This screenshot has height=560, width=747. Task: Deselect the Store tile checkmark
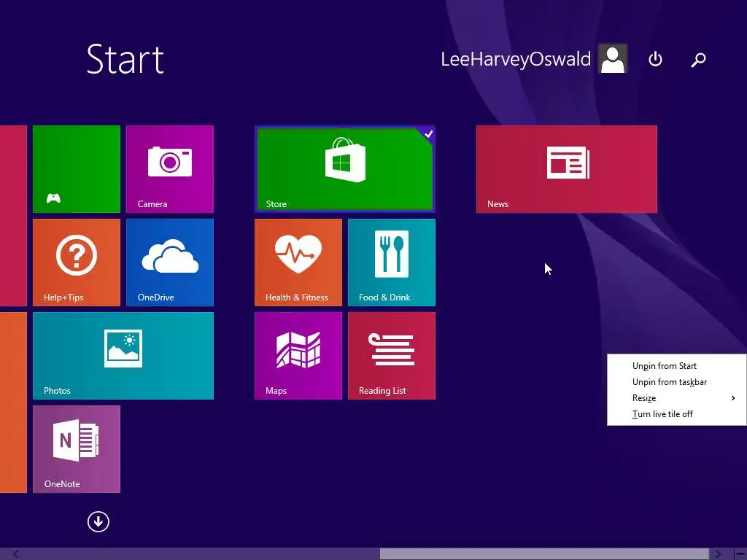(428, 134)
